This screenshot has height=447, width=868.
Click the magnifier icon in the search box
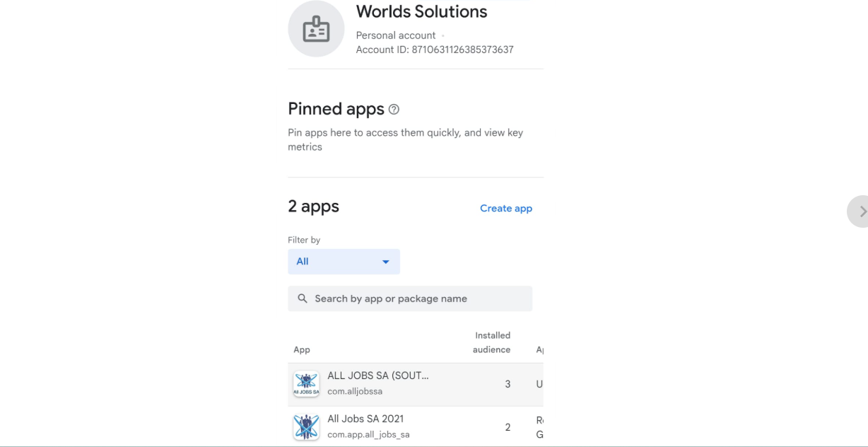(x=303, y=298)
